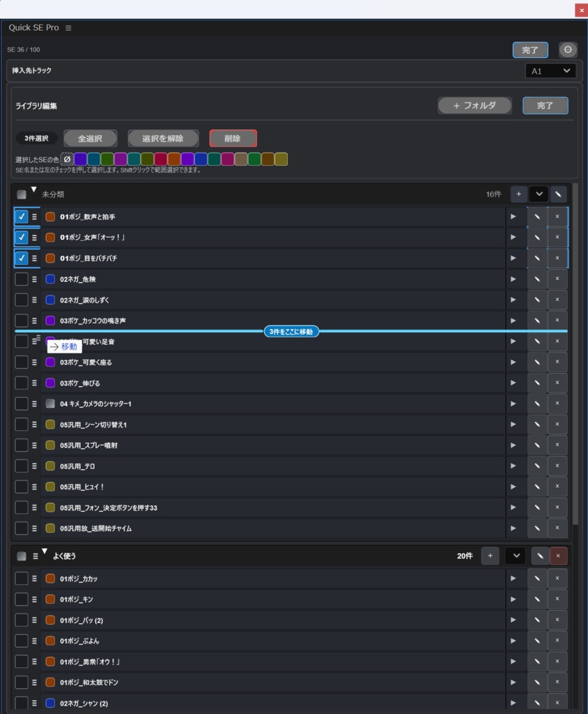The image size is (588, 714).
Task: Grab the drag handle of 02ネガ_危険
Action: [x=35, y=279]
